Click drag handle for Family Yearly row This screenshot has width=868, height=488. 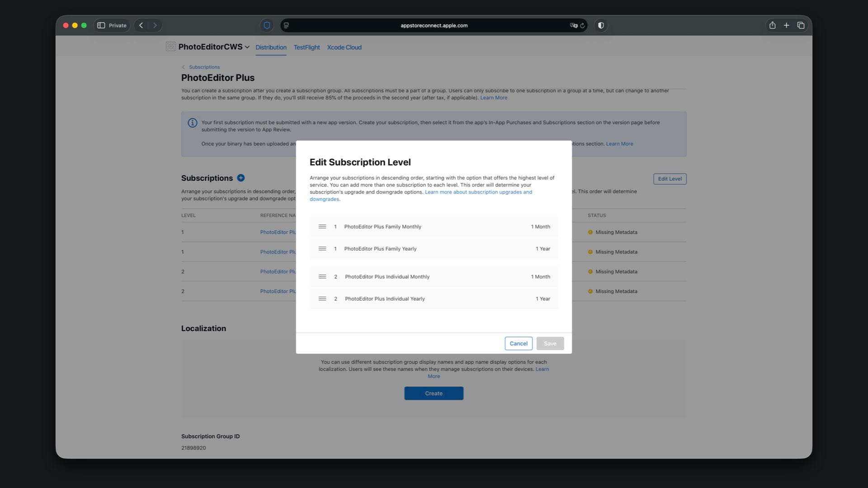[x=322, y=249]
